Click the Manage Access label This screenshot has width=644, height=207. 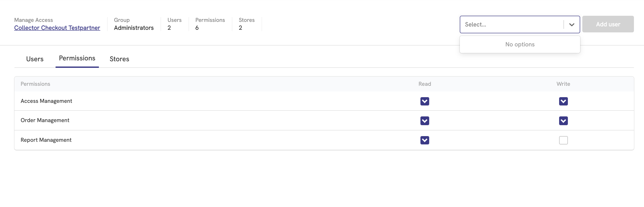coord(33,20)
